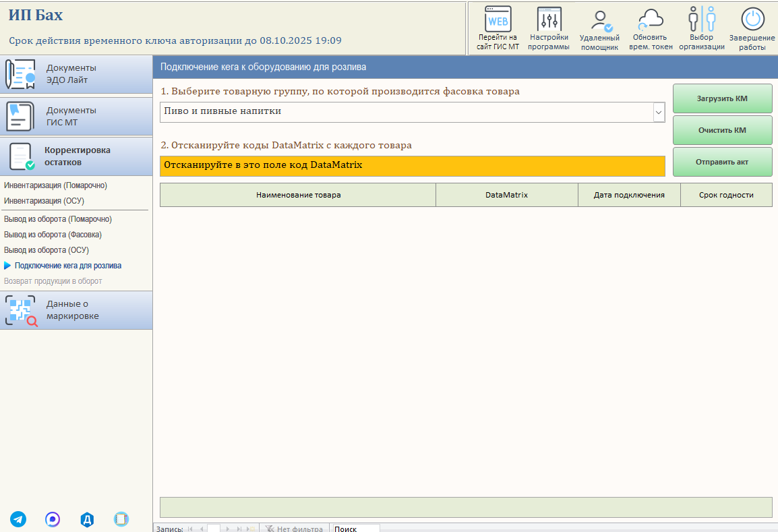Open the Telegram icon in bottom sidebar
This screenshot has height=532, width=778.
pyautogui.click(x=18, y=519)
